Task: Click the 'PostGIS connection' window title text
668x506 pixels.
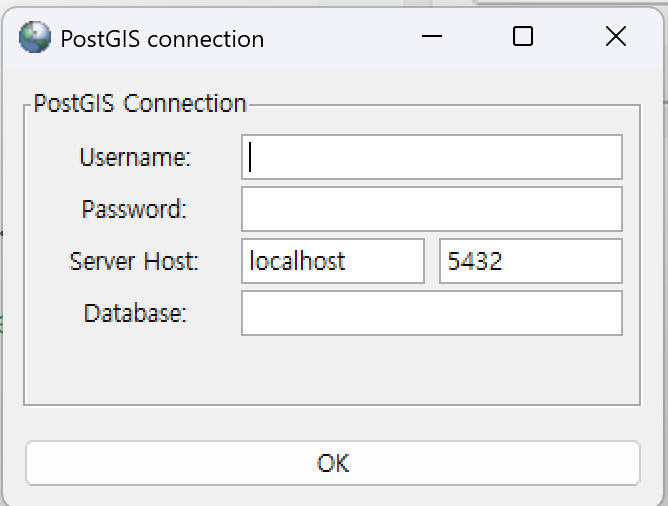Action: tap(162, 39)
